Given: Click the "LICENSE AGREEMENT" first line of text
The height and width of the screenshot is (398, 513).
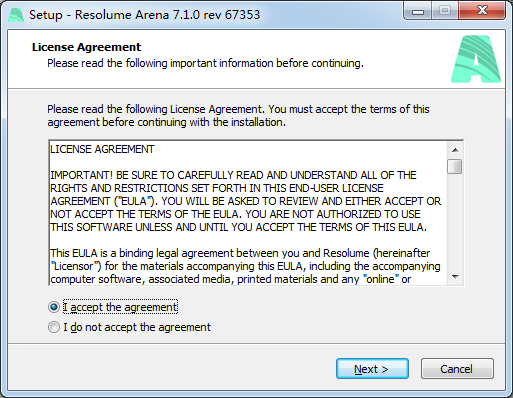Looking at the screenshot, I should (x=102, y=149).
